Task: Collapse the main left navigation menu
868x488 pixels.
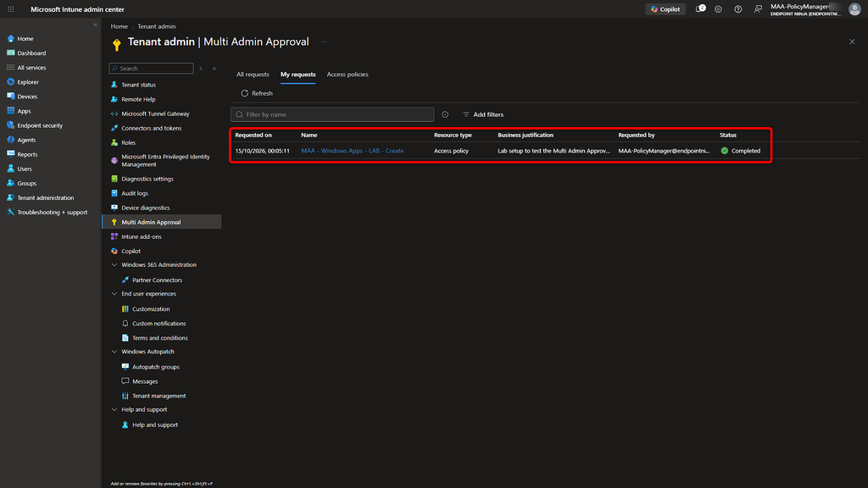Action: coord(95,25)
